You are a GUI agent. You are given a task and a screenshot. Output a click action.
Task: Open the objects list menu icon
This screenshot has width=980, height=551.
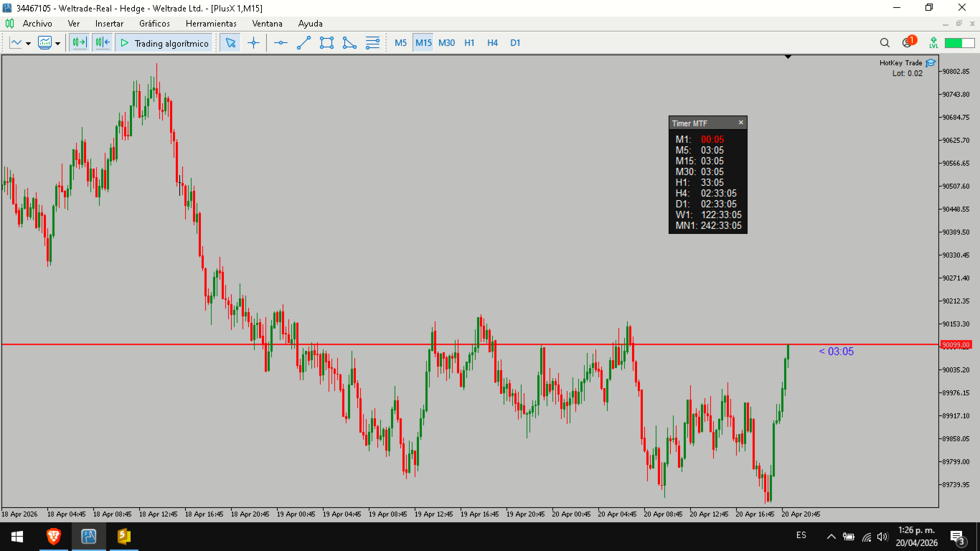coord(372,43)
